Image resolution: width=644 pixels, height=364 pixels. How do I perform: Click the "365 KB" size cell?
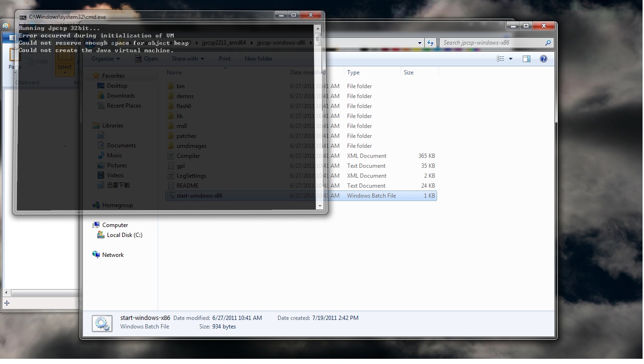pyautogui.click(x=427, y=156)
